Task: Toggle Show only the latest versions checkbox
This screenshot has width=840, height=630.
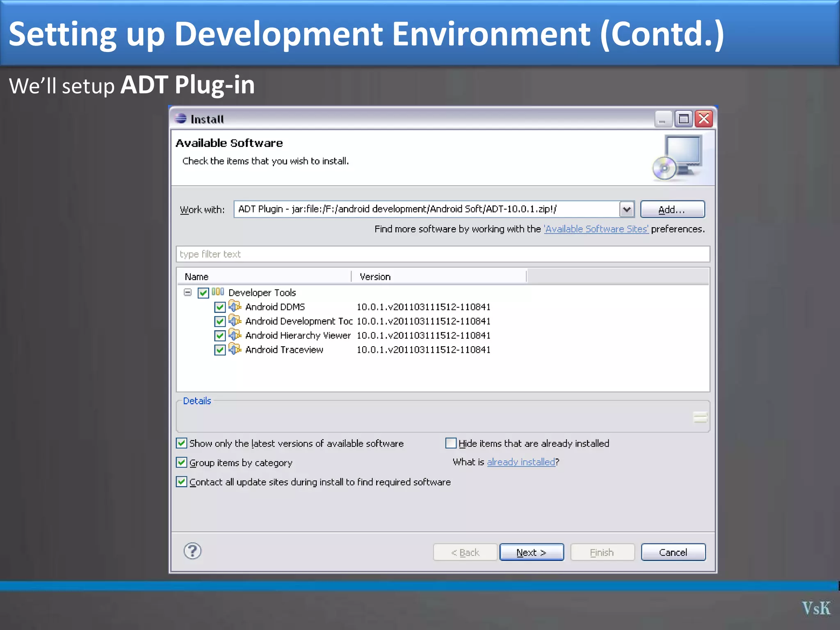Action: pyautogui.click(x=182, y=443)
